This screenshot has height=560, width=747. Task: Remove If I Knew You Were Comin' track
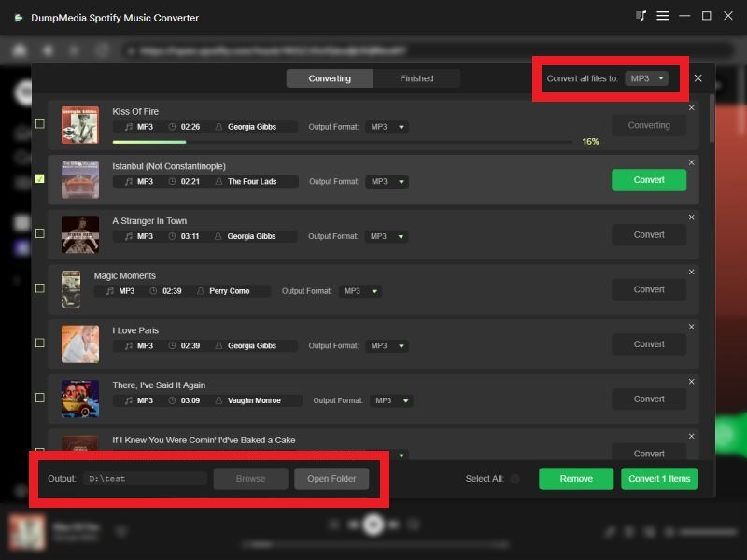[x=691, y=436]
